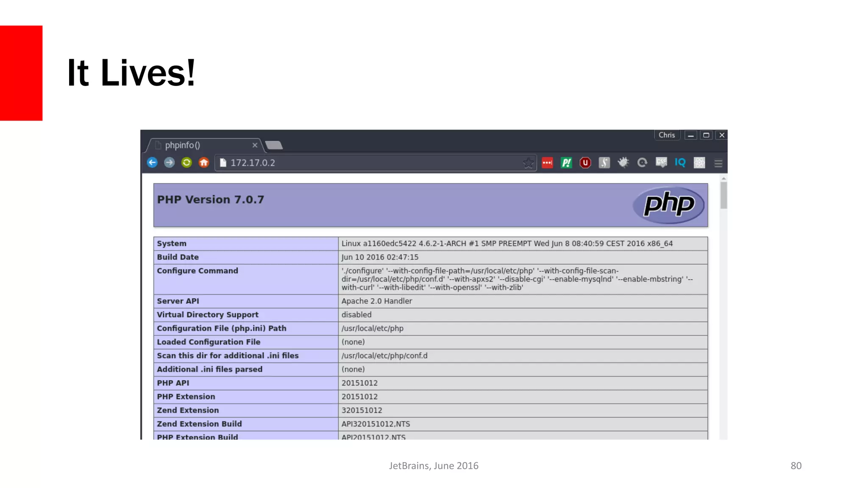Screen dimensions: 868x488
Task: Click the green P! extension icon
Action: tap(566, 163)
